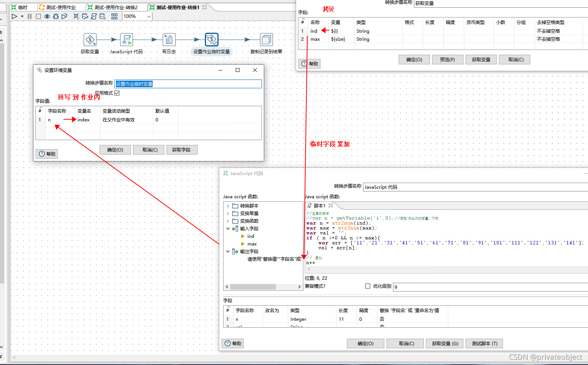Switch to the 测试-使用作业 tab

[57, 7]
